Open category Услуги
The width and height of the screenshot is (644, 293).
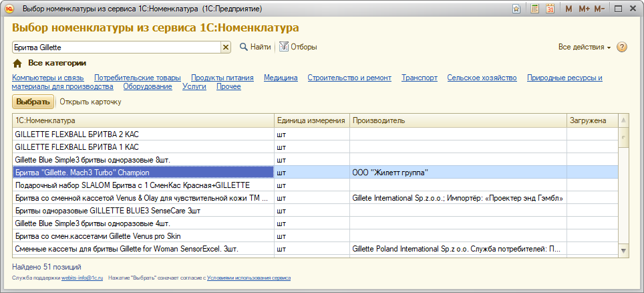[x=194, y=86]
